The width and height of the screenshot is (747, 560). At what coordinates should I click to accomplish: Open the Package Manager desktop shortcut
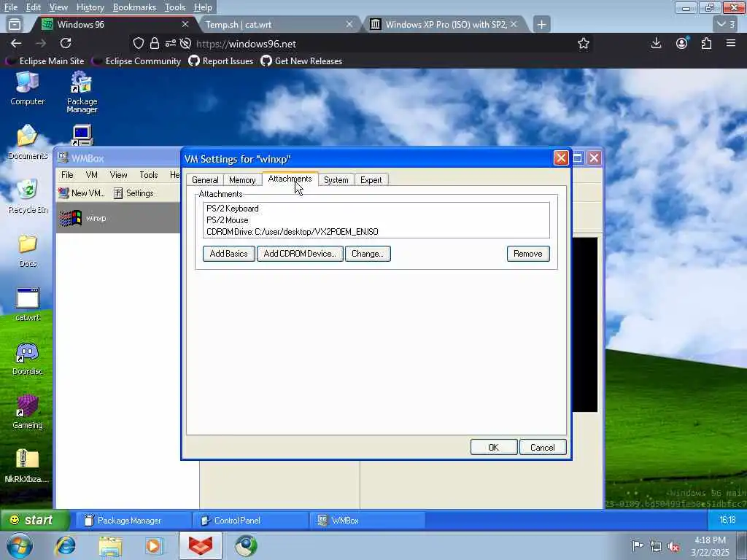click(82, 93)
